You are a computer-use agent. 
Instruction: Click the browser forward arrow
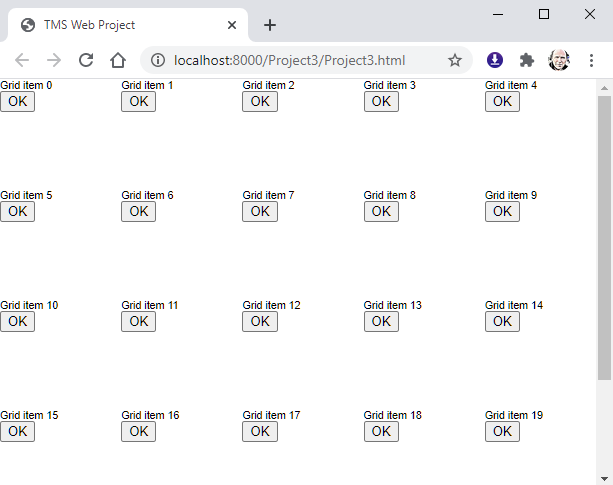pos(54,60)
